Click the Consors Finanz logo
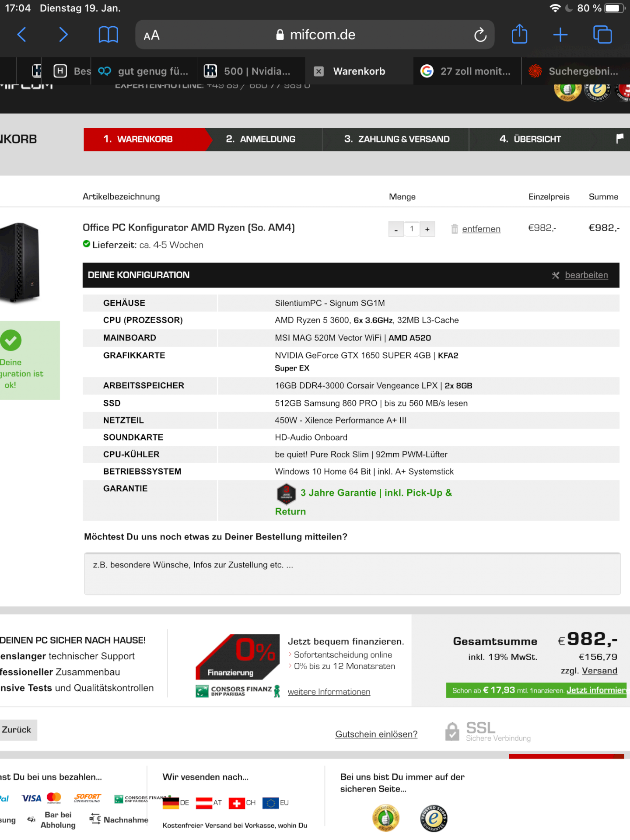The width and height of the screenshot is (630, 840). click(x=238, y=691)
